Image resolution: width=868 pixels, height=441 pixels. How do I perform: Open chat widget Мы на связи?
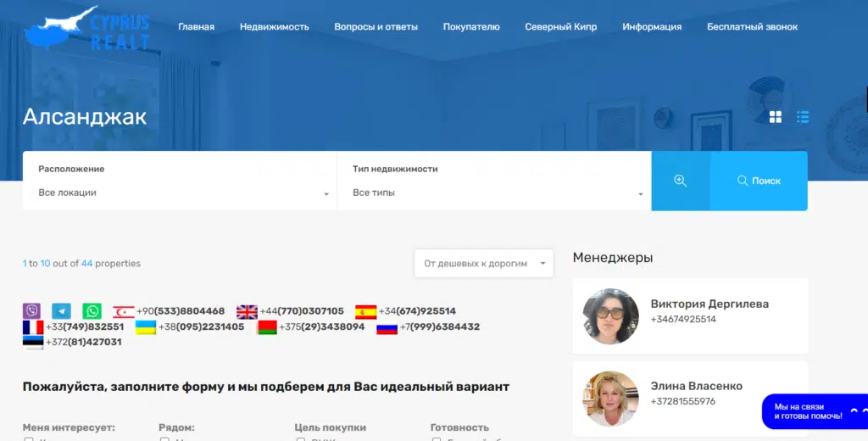point(815,411)
